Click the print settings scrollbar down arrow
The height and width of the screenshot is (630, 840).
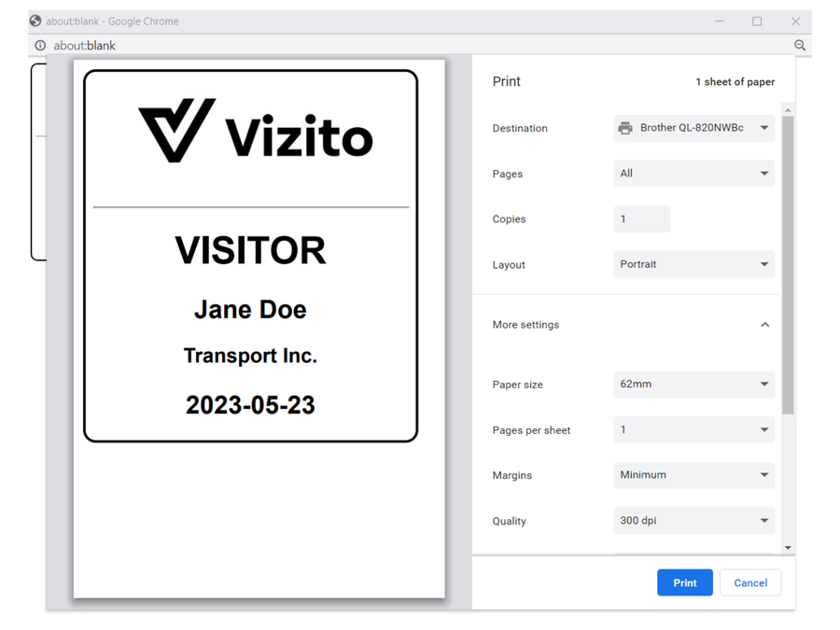point(789,548)
